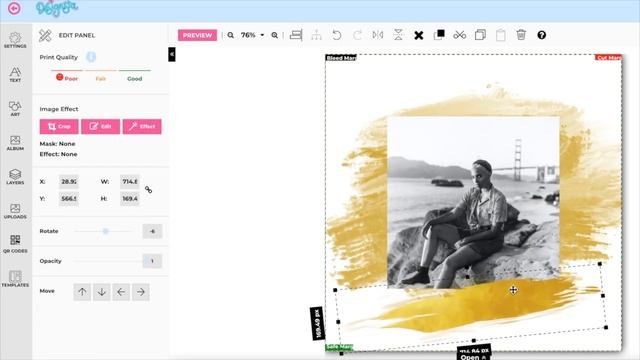The image size is (640, 360).
Task: Move the object left with the arrow
Action: tap(121, 292)
